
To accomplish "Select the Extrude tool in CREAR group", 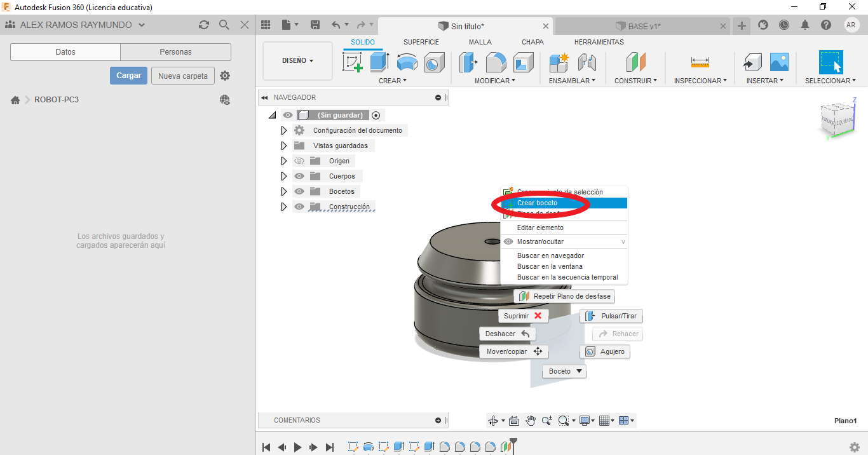I will click(379, 62).
